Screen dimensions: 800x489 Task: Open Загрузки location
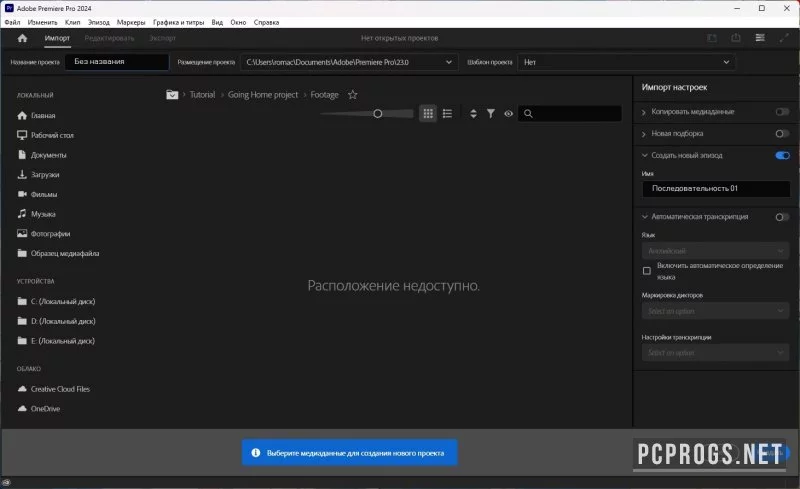click(x=38, y=175)
